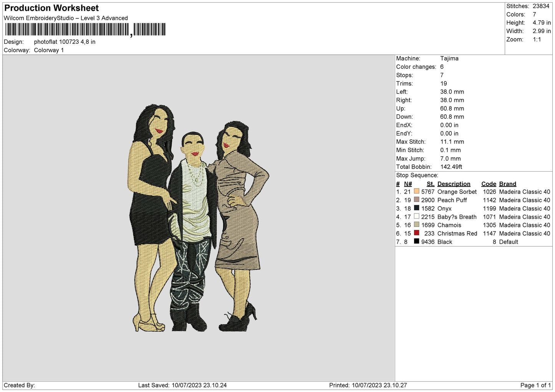
Task: Click the Black color swatch
Action: coord(416,241)
